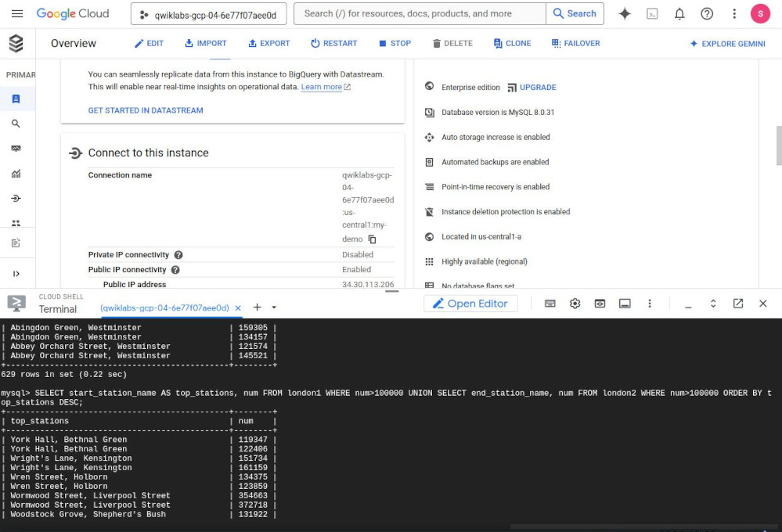782x532 pixels.
Task: Open Cloud Shell in new window
Action: 738,304
